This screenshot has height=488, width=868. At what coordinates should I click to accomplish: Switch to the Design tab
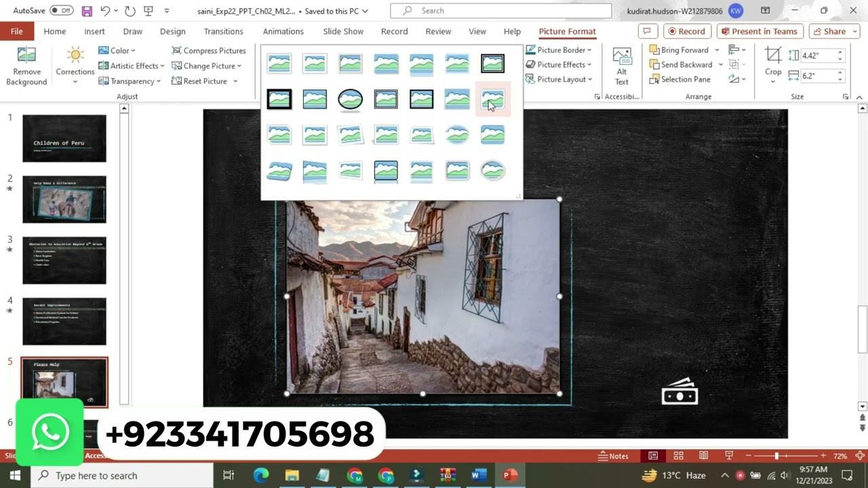[172, 31]
